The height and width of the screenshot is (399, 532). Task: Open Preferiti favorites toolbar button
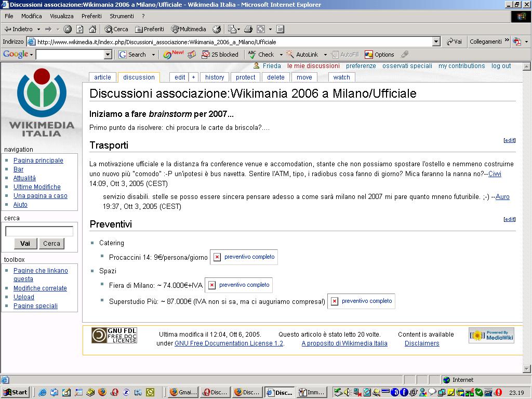tap(150, 29)
